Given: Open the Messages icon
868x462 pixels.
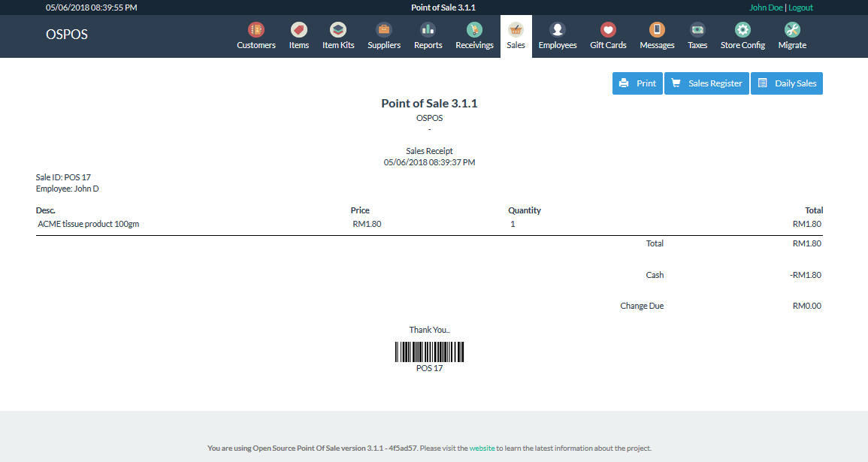Looking at the screenshot, I should [x=656, y=35].
